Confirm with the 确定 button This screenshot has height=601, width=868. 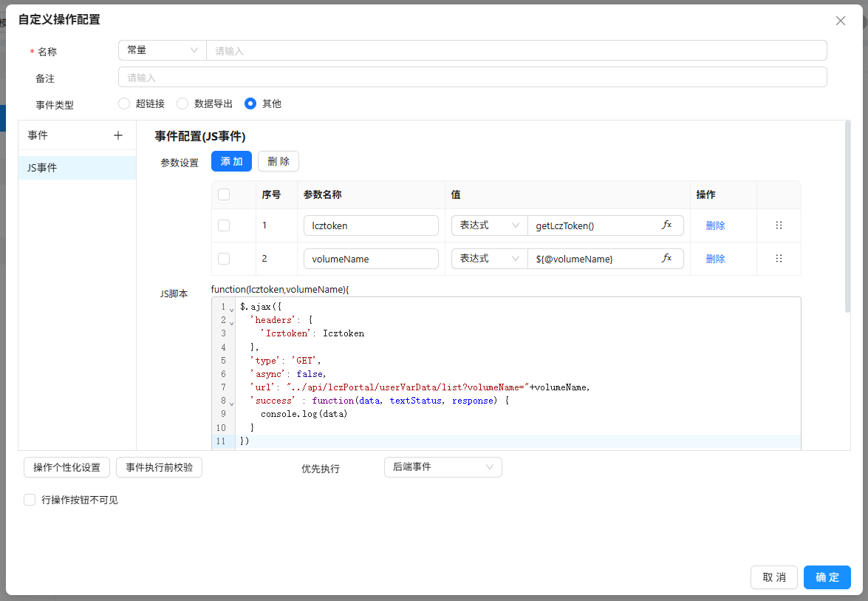(827, 577)
